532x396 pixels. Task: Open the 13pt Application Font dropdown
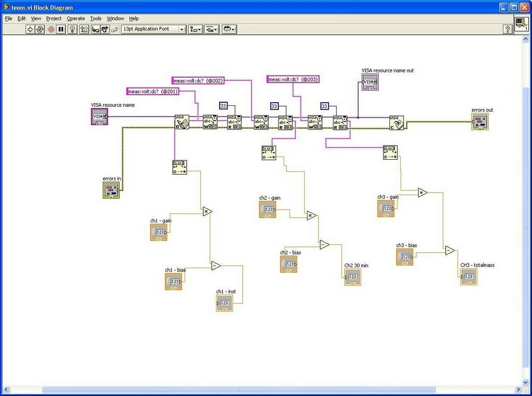[x=182, y=29]
